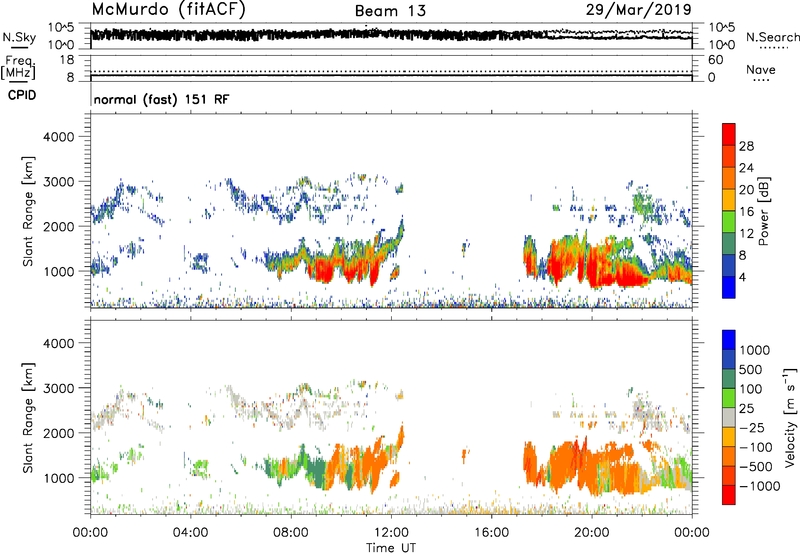Select the 1000 tick of the velocity panel
Viewport: 800px width, 554px height.
tap(58, 478)
